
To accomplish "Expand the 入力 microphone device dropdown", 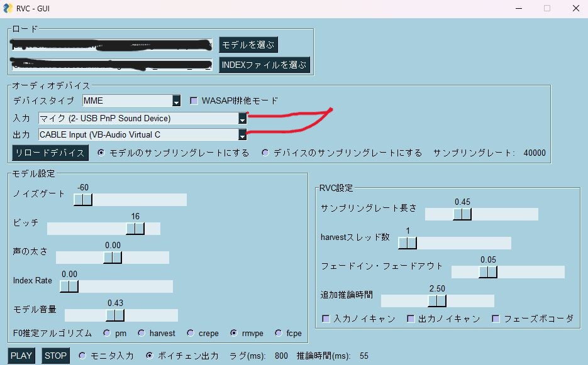I will click(242, 118).
